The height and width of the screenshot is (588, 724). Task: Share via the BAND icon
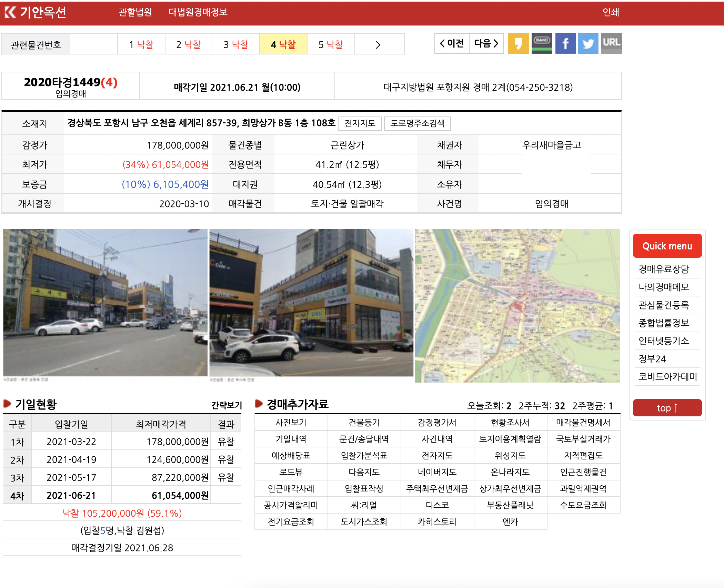(542, 43)
